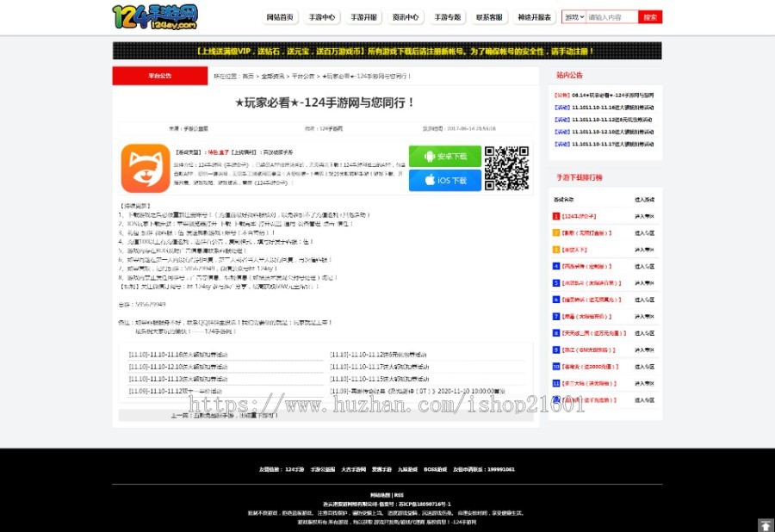Screen dimensions: 775x532
Task: Open footer friend link BOSS游戏
Action: pos(435,469)
